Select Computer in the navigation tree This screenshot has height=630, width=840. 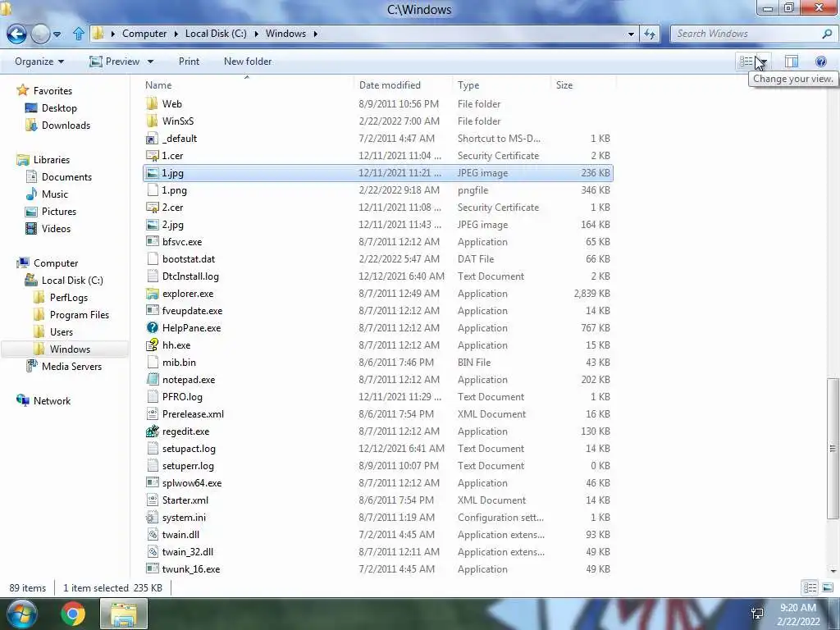coord(56,263)
